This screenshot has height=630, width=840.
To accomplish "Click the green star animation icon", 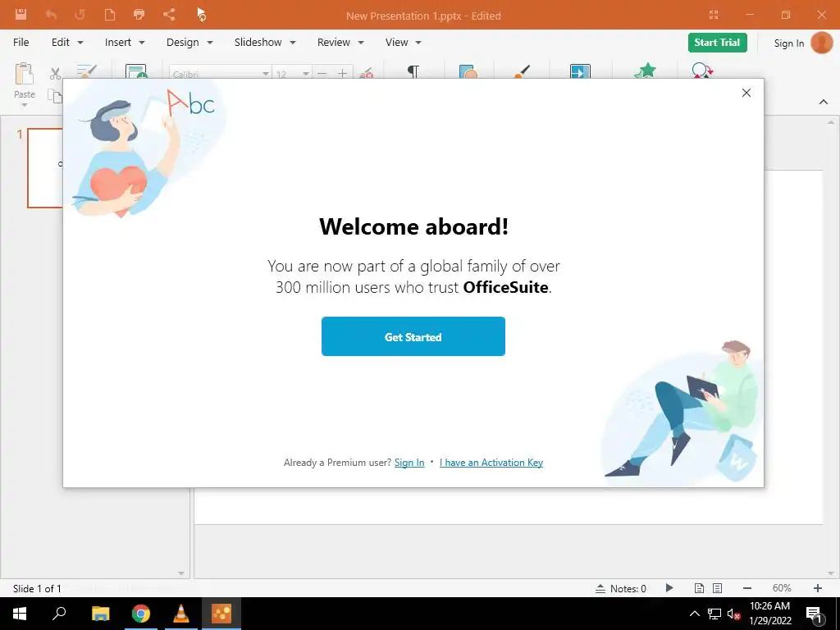I will pyautogui.click(x=646, y=71).
